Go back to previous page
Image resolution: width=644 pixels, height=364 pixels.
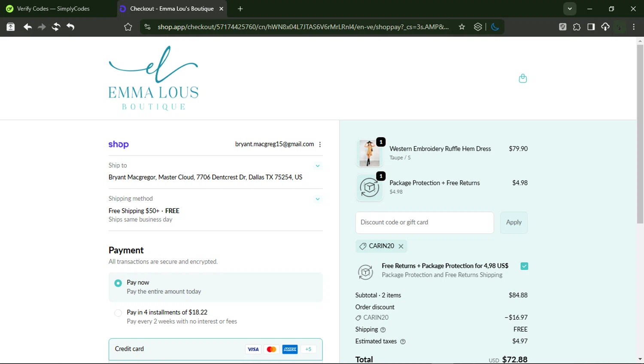[x=27, y=27]
